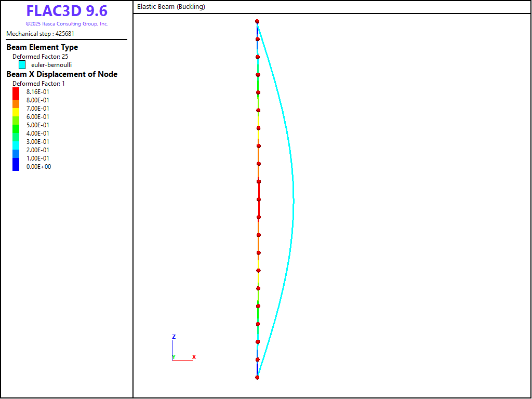The image size is (532, 399).
Task: Click the dark blue swatch at legend bottom
Action: (16, 165)
